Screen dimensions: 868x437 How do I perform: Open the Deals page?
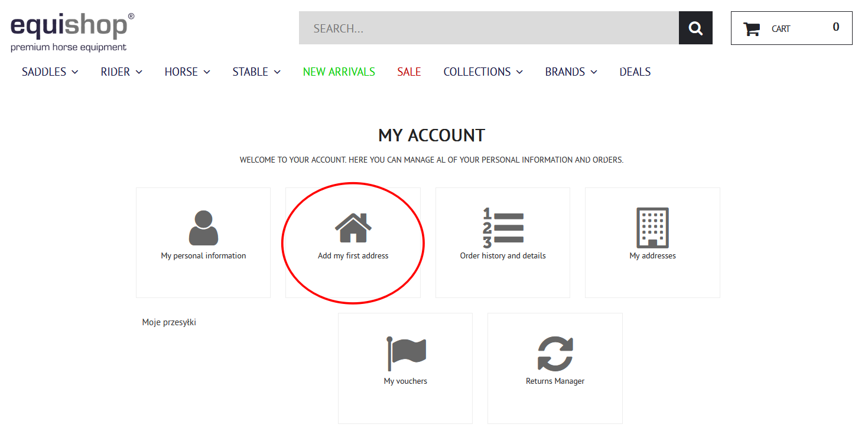tap(635, 72)
